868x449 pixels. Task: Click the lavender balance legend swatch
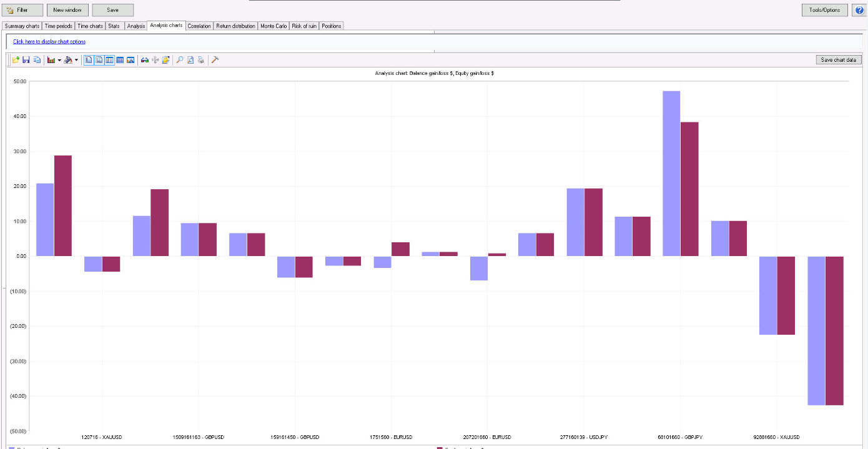(x=11, y=447)
